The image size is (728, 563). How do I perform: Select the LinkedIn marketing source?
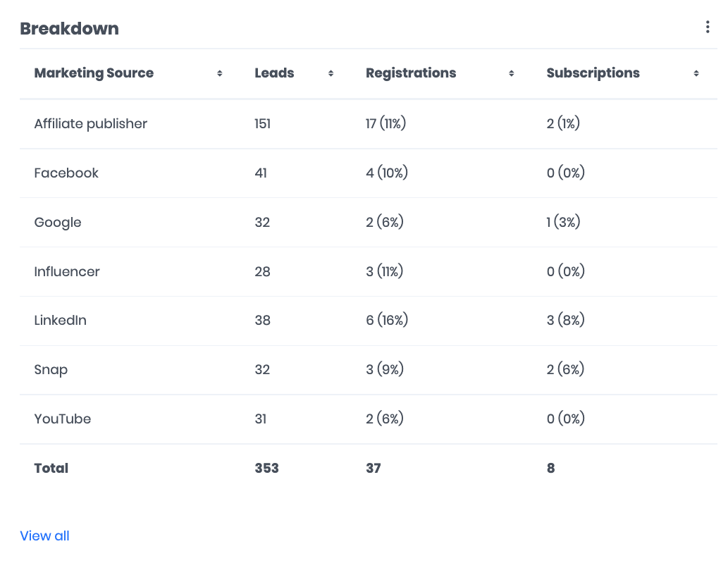[x=60, y=320]
